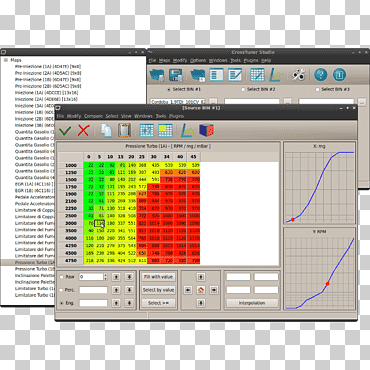The height and width of the screenshot is (370, 370).
Task: Click the green checkmark apply icon
Action: tap(65, 130)
